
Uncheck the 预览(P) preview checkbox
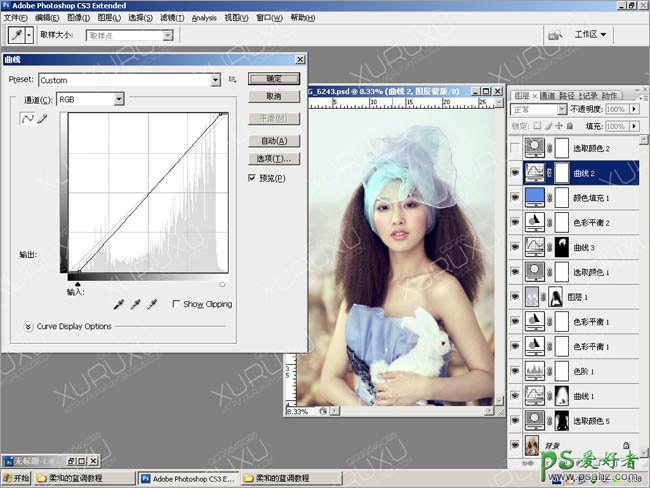pos(252,178)
